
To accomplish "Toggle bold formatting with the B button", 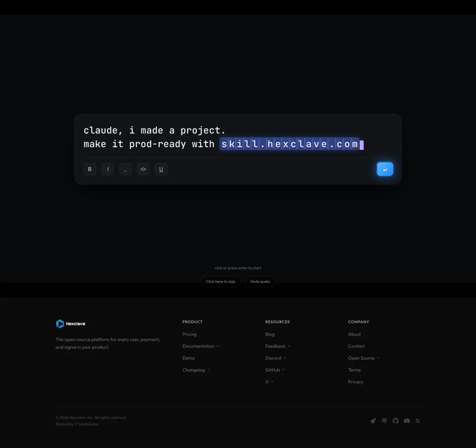I will point(90,169).
